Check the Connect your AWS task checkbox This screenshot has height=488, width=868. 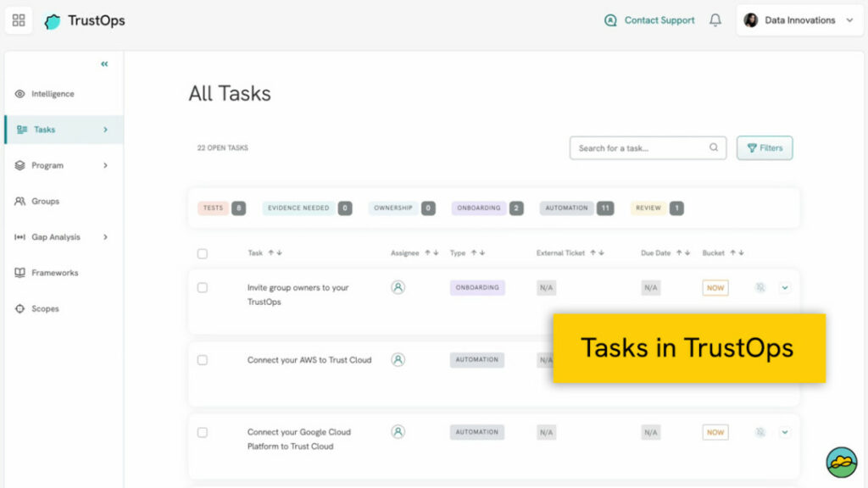point(203,360)
